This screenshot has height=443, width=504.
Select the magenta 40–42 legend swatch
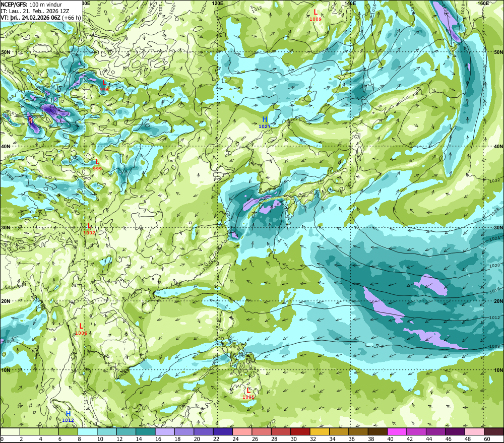tap(397, 431)
